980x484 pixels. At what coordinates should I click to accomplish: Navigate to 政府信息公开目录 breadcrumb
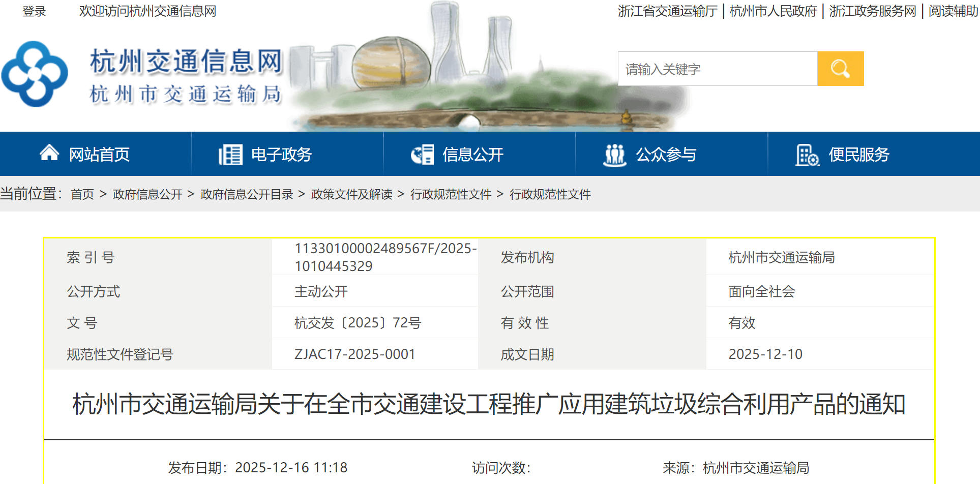click(x=247, y=194)
